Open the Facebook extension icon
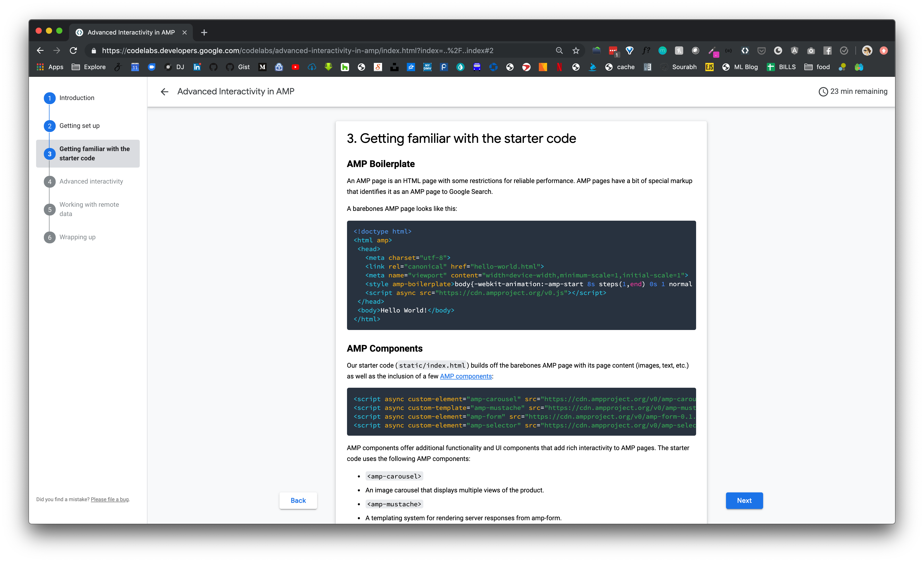Image resolution: width=924 pixels, height=562 pixels. 827,51
